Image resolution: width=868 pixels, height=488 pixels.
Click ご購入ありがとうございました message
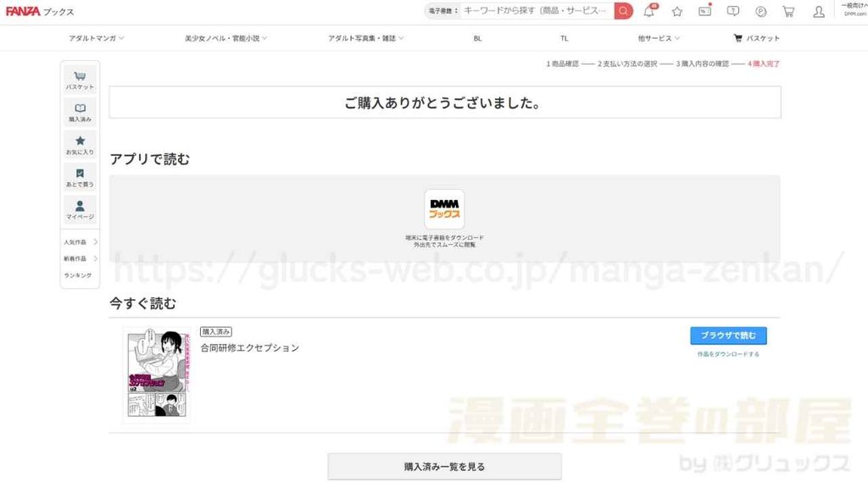coord(442,103)
